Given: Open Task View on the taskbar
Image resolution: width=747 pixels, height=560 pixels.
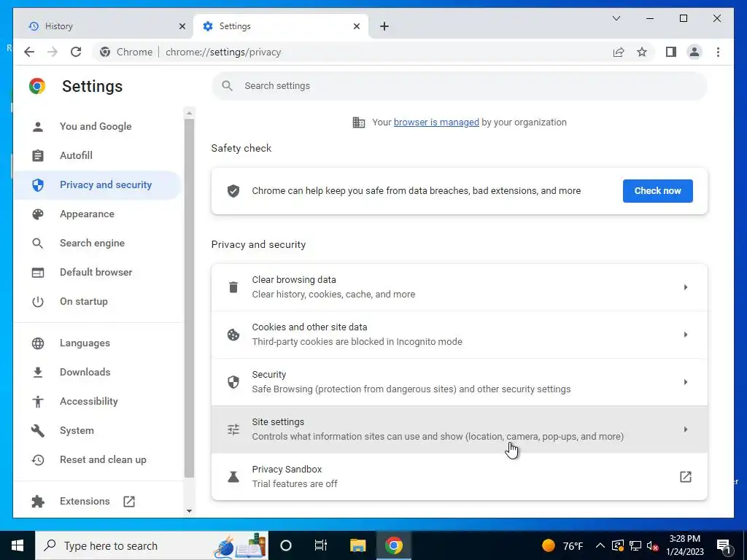Looking at the screenshot, I should [x=321, y=545].
